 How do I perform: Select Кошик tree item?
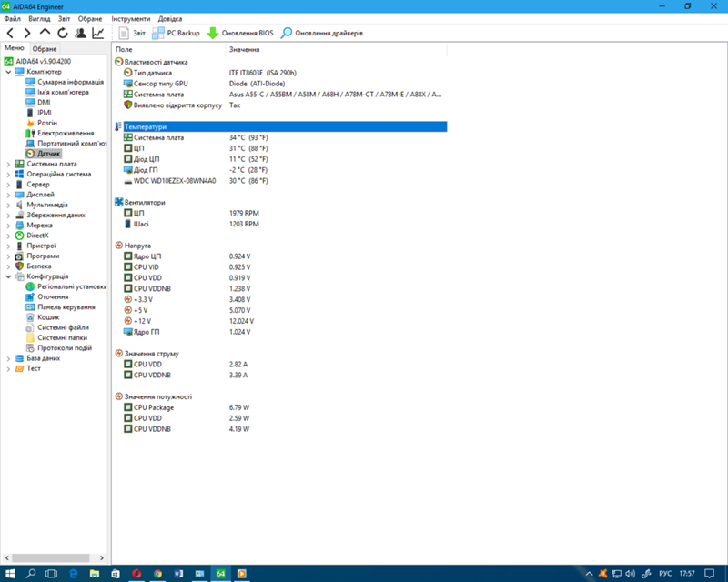coord(48,317)
